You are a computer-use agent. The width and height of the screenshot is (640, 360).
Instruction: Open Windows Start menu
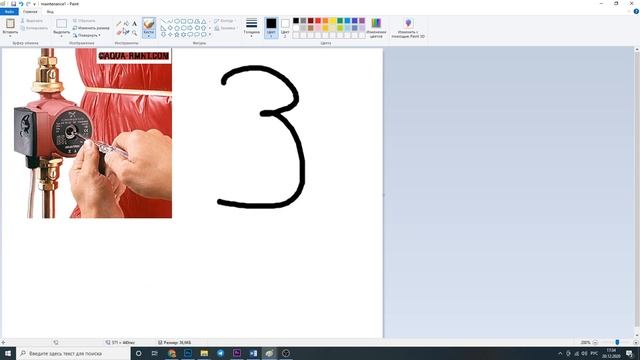coord(8,353)
